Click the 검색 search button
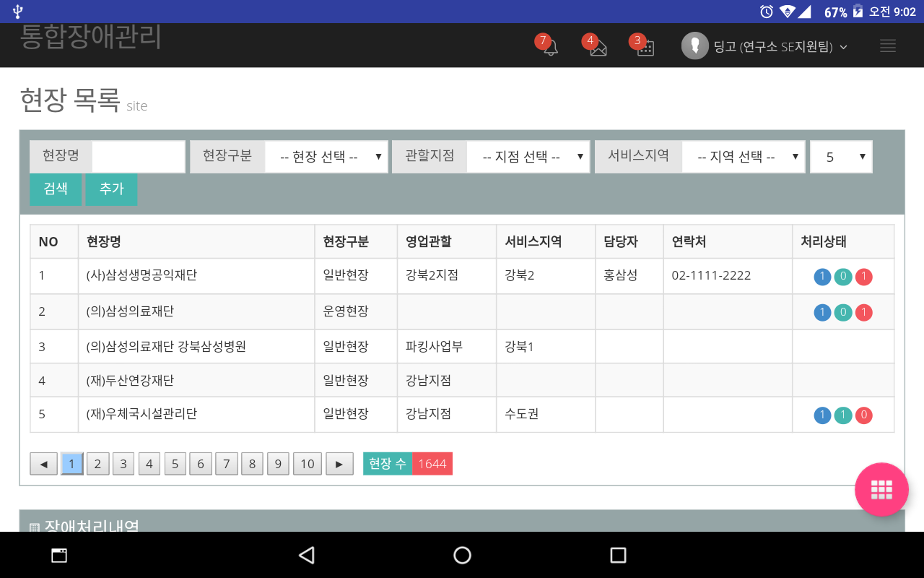 (x=56, y=189)
